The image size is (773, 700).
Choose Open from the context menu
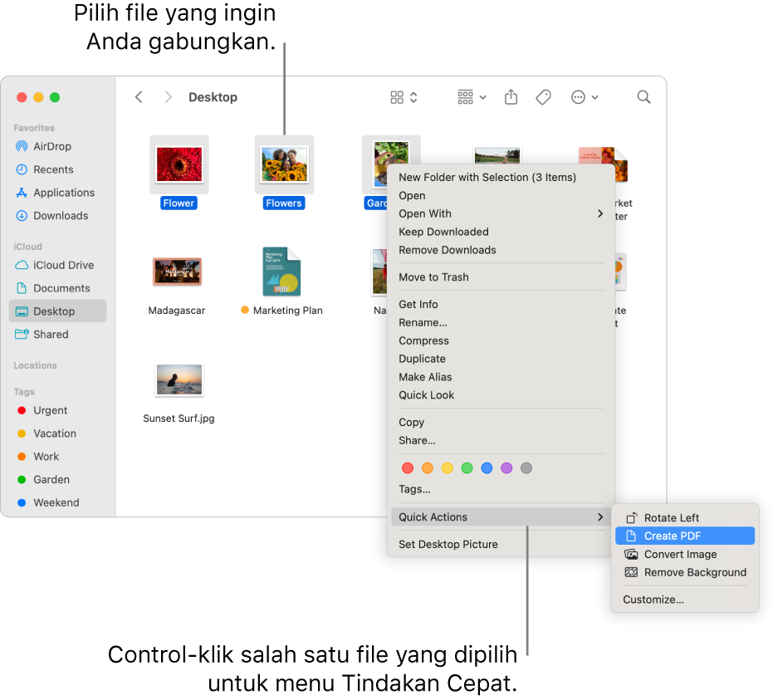[x=501, y=196]
